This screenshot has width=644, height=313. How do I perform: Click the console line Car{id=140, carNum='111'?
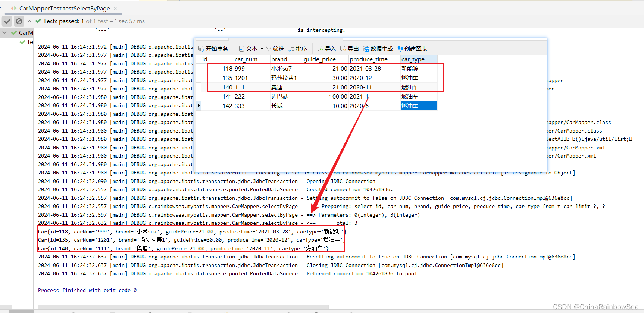(183, 248)
